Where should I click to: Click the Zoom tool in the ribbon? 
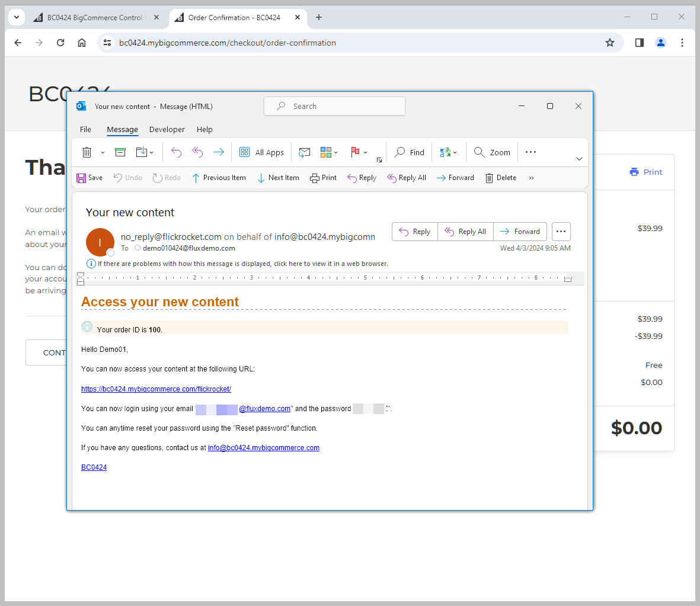492,152
